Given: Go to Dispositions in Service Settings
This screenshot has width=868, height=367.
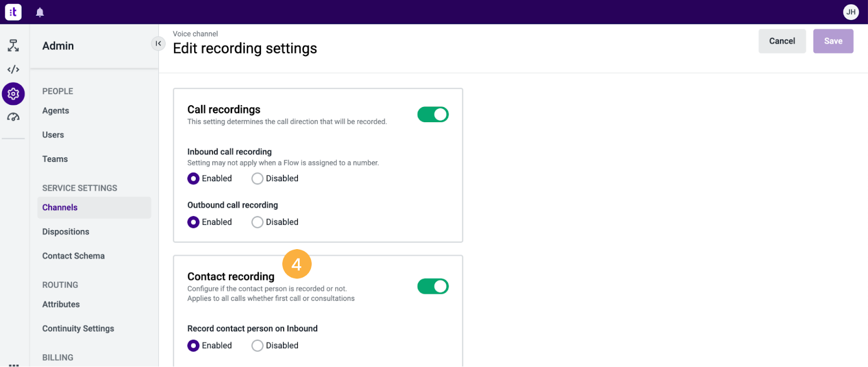Looking at the screenshot, I should click(x=66, y=232).
